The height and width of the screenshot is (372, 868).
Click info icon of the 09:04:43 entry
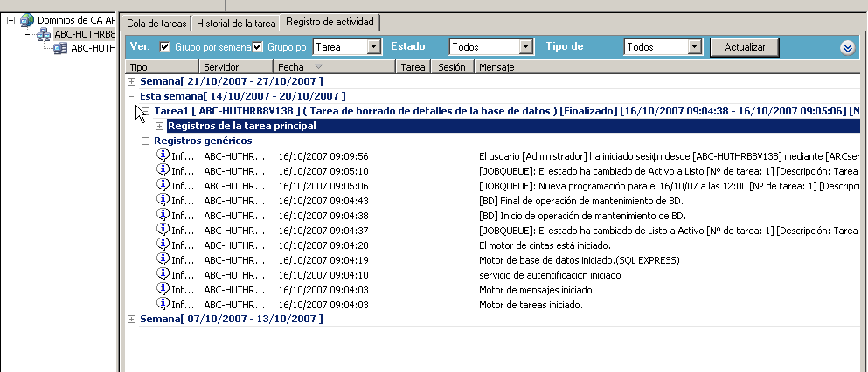pos(163,200)
